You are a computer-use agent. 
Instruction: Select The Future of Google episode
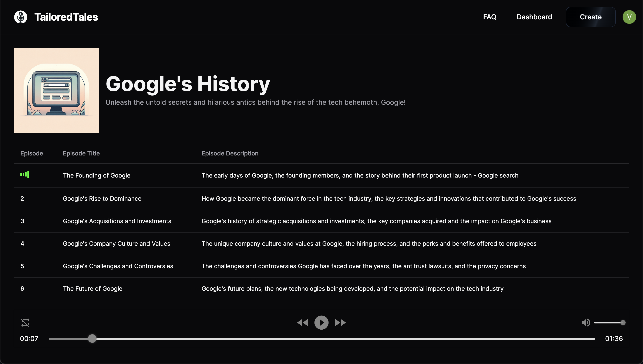93,288
